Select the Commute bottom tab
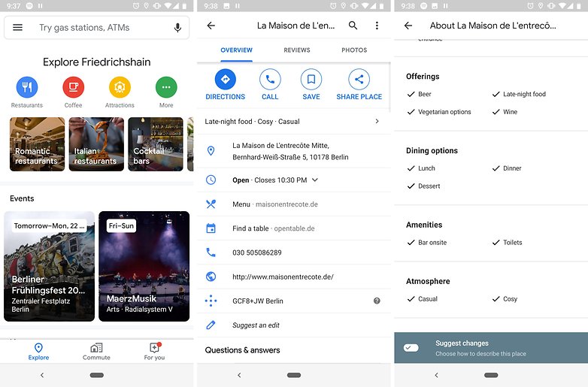 tap(96, 352)
